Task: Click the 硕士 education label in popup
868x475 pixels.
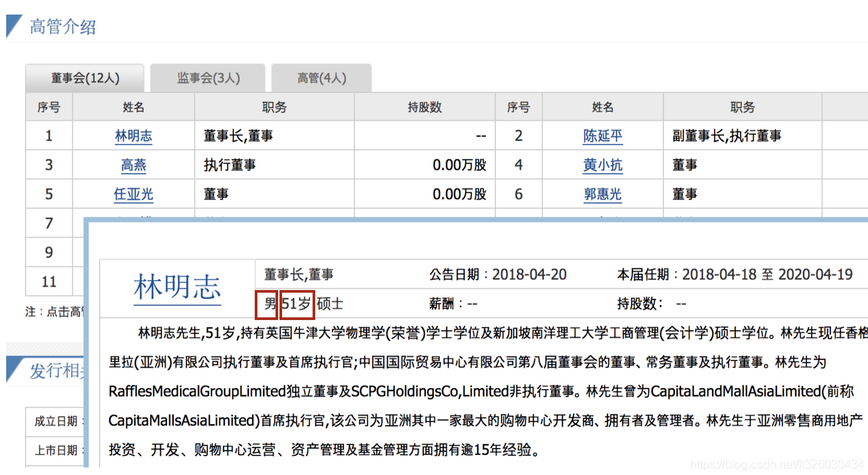Action: (x=330, y=304)
